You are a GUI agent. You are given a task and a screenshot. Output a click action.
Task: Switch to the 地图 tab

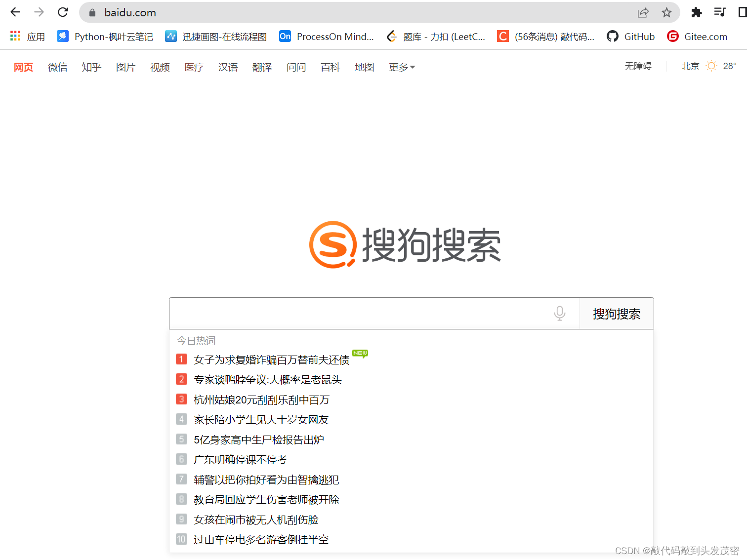[x=365, y=67]
